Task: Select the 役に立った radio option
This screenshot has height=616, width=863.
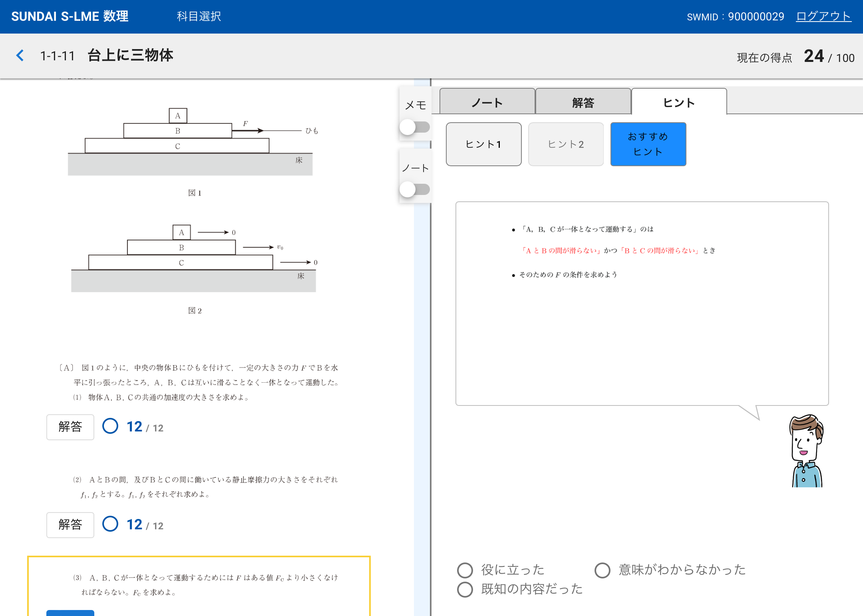Action: click(465, 570)
